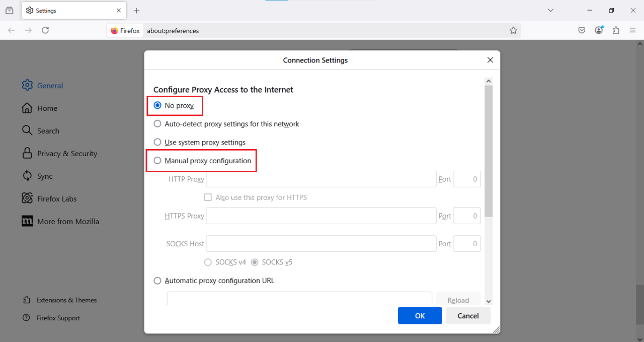Open the Firefox account icon
The image size is (644, 342).
(x=599, y=30)
